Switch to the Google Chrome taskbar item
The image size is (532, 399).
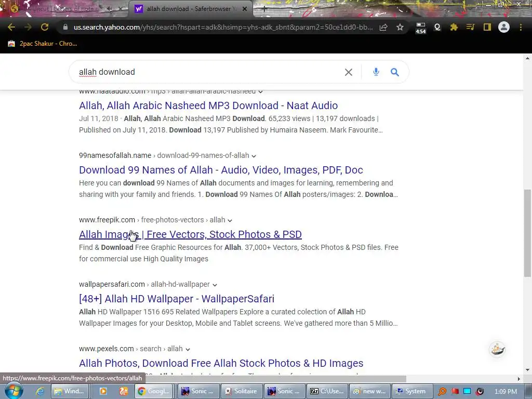[x=154, y=391]
